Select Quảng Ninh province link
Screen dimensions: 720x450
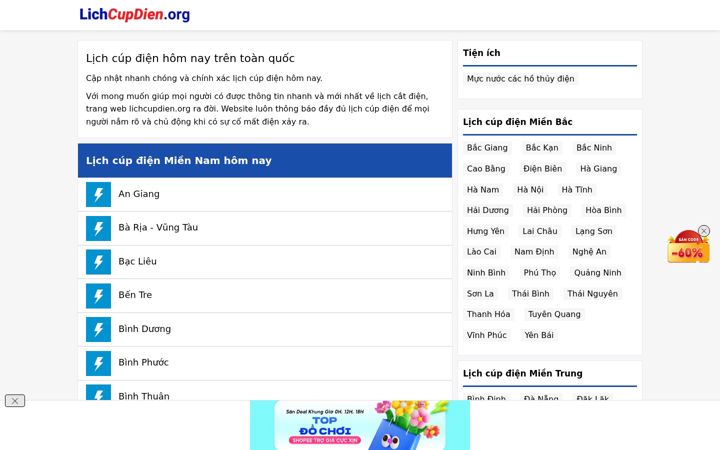[597, 273]
